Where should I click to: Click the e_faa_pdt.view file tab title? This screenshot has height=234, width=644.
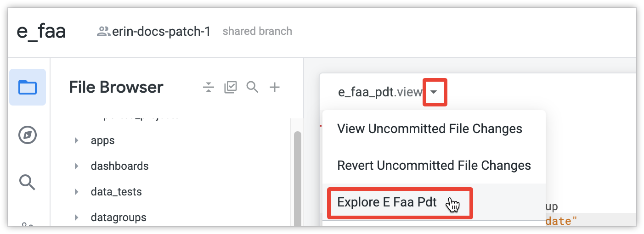click(380, 92)
